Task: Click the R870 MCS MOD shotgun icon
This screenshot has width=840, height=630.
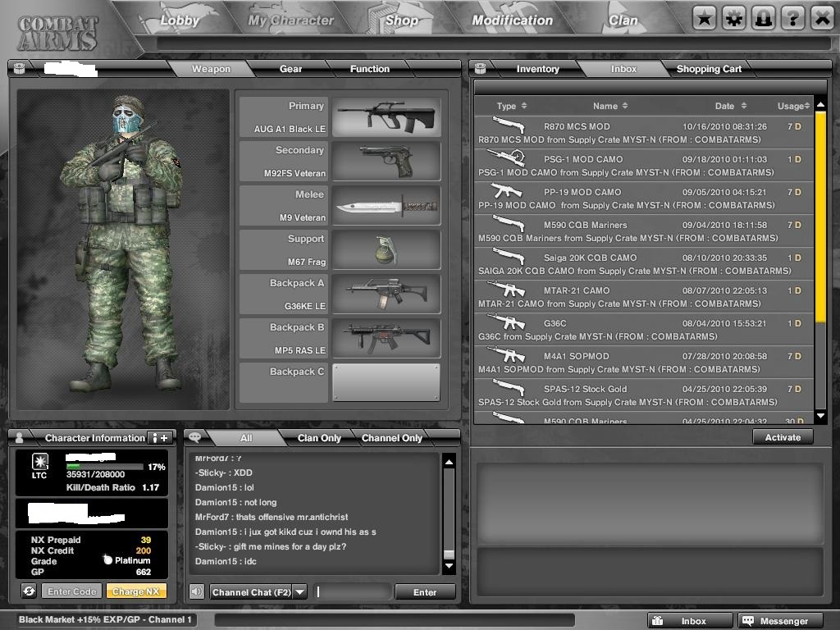Action: tap(508, 126)
